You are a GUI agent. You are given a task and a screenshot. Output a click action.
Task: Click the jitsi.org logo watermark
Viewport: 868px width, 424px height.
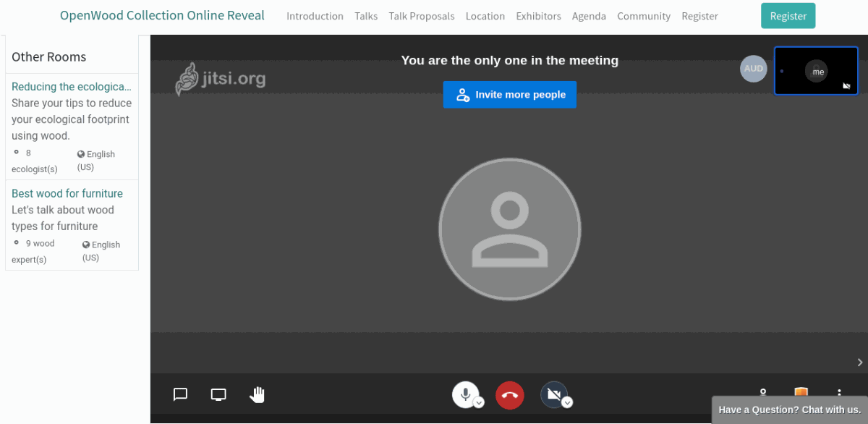(x=221, y=79)
